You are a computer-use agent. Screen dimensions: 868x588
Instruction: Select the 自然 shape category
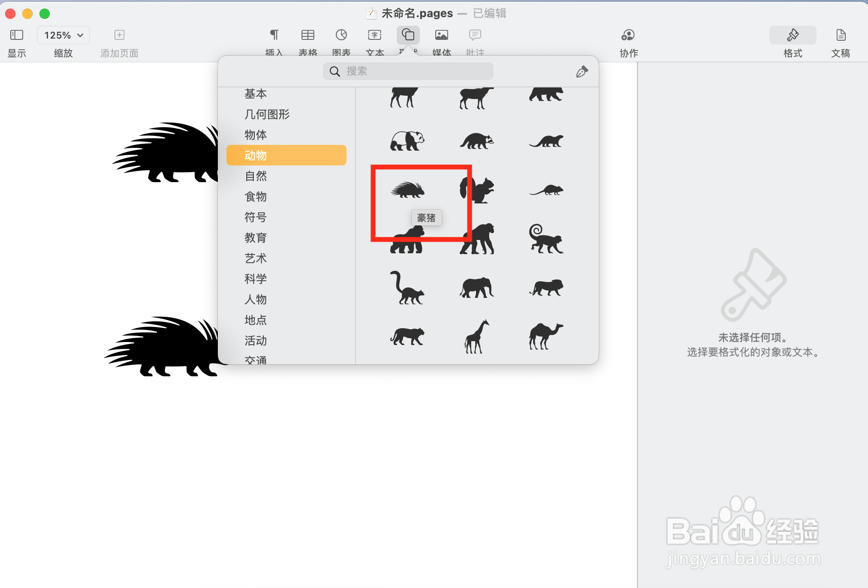pyautogui.click(x=256, y=176)
